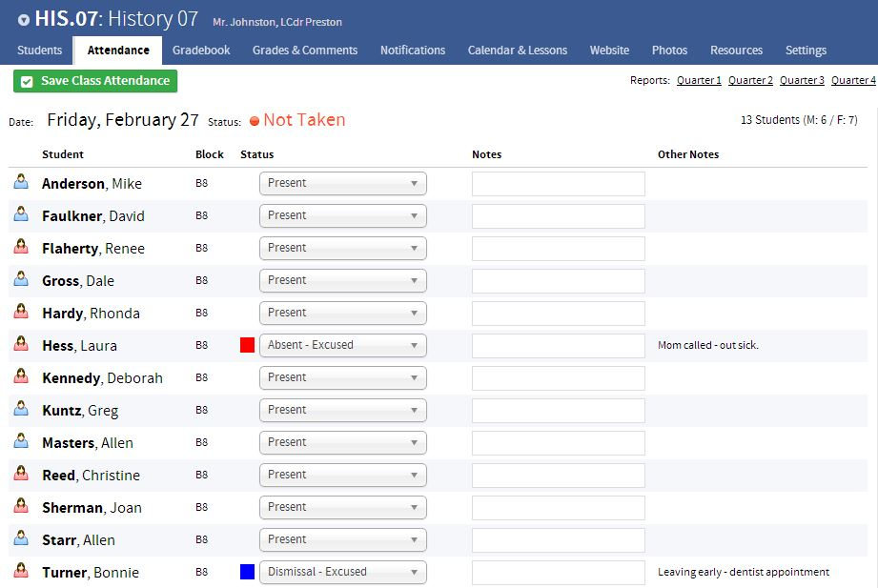Image resolution: width=878 pixels, height=588 pixels.
Task: Click the notes field for Laura Hess
Action: (x=559, y=346)
